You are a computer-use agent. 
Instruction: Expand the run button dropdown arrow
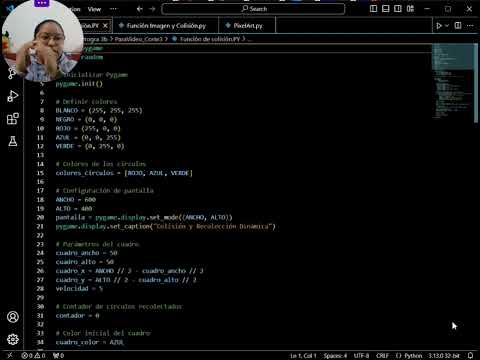pyautogui.click(x=447, y=26)
